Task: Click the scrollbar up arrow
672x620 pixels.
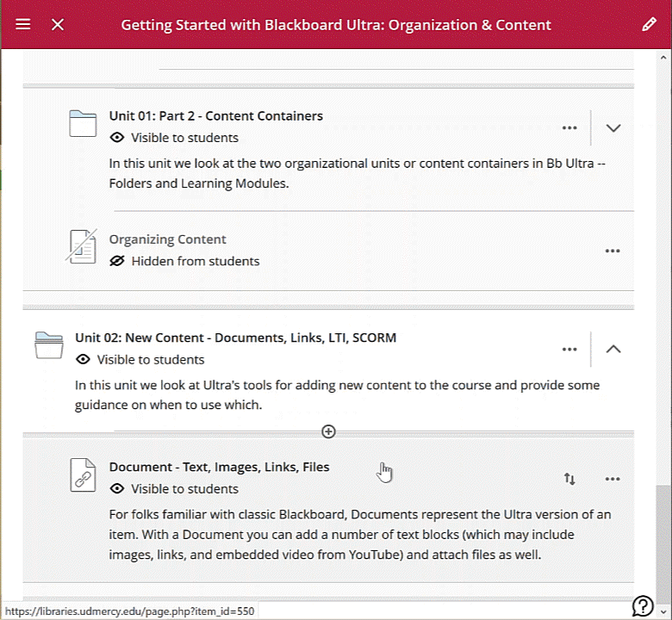Action: (663, 57)
